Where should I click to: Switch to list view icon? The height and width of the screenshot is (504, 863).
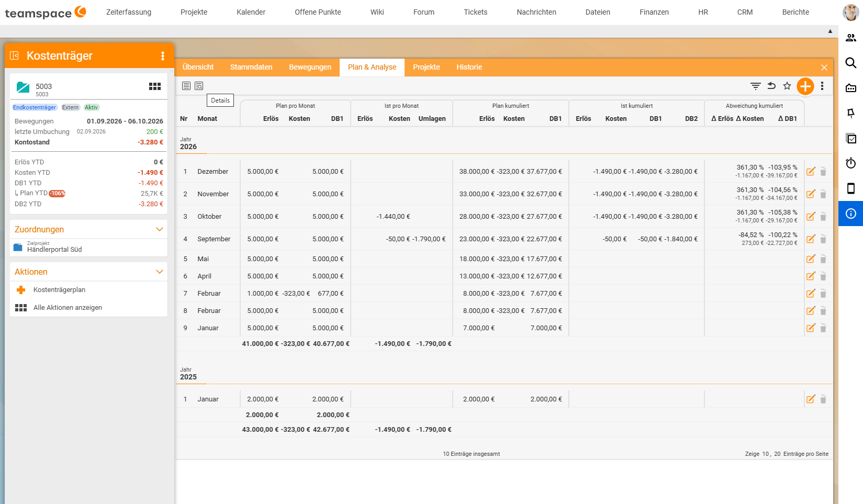[186, 86]
